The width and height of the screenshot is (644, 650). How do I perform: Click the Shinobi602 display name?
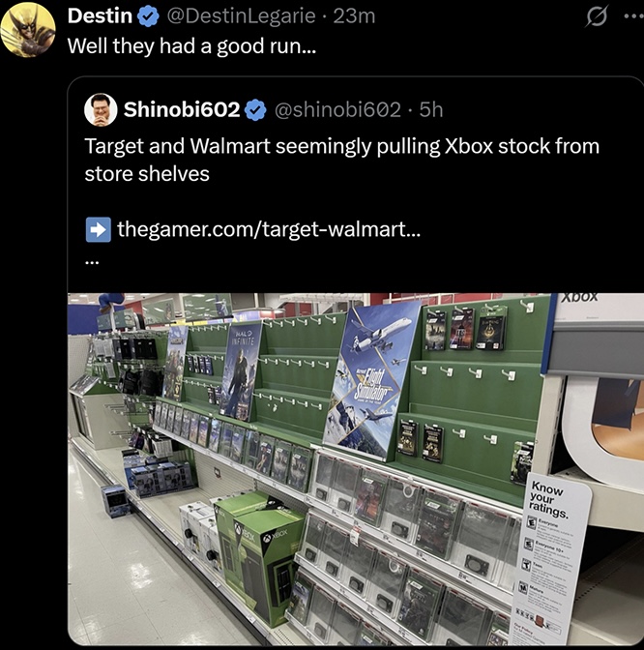[182, 109]
